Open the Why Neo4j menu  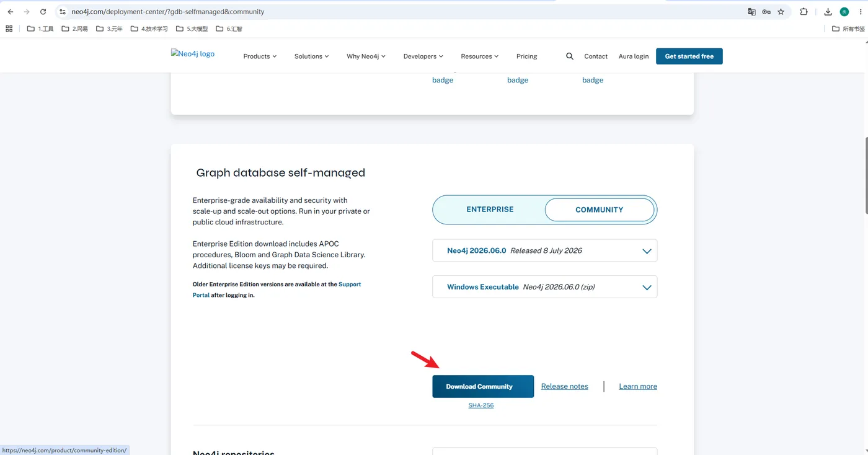tap(366, 56)
